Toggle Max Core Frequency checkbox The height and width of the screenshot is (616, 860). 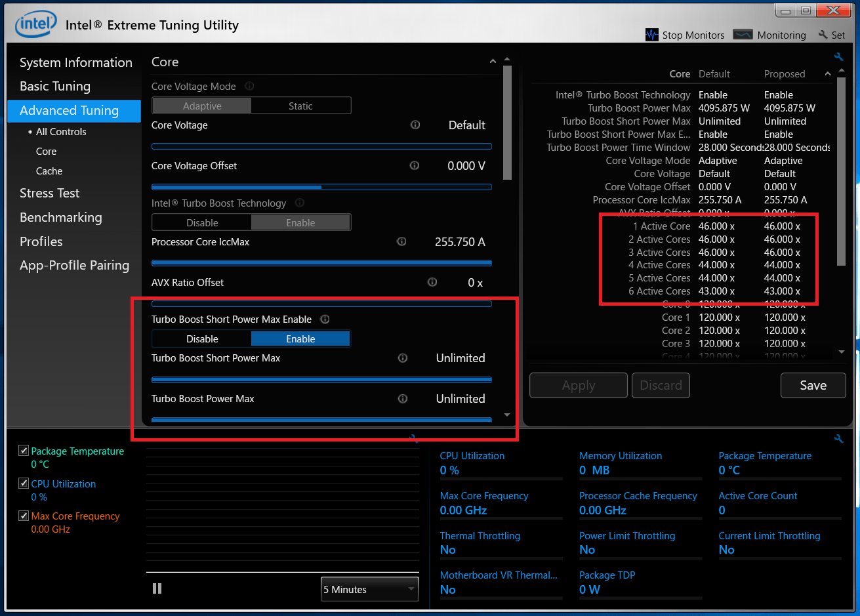(x=24, y=516)
